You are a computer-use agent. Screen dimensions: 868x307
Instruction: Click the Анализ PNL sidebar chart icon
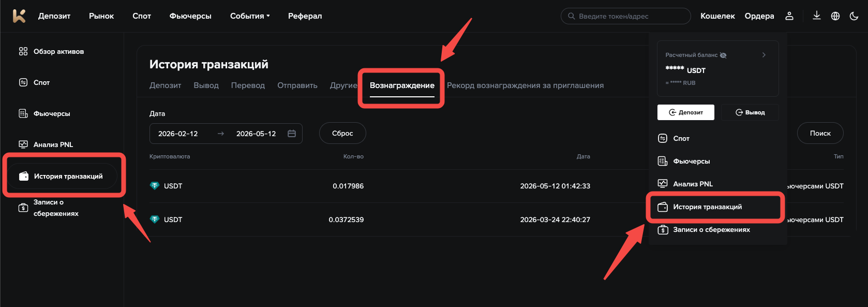coord(23,144)
